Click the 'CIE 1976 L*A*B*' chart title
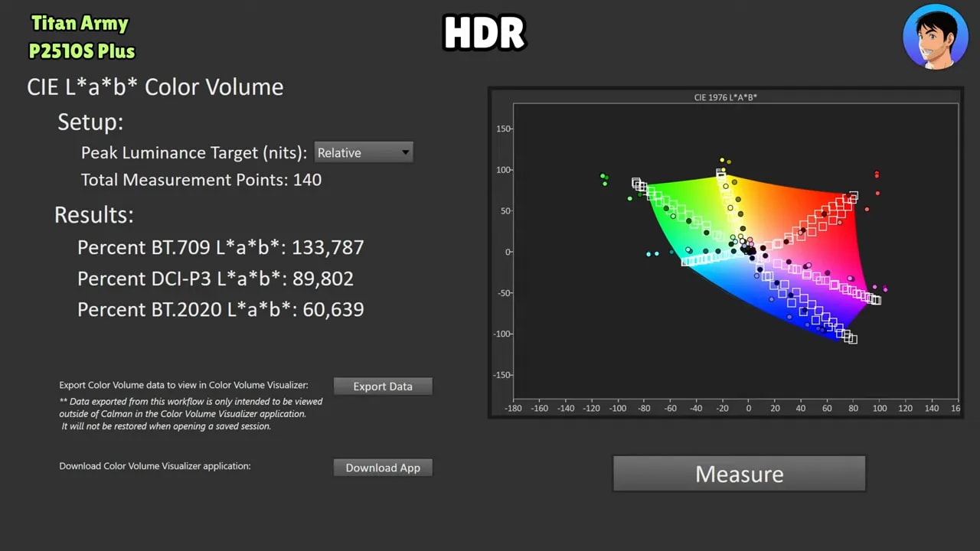The width and height of the screenshot is (980, 551). tap(725, 97)
